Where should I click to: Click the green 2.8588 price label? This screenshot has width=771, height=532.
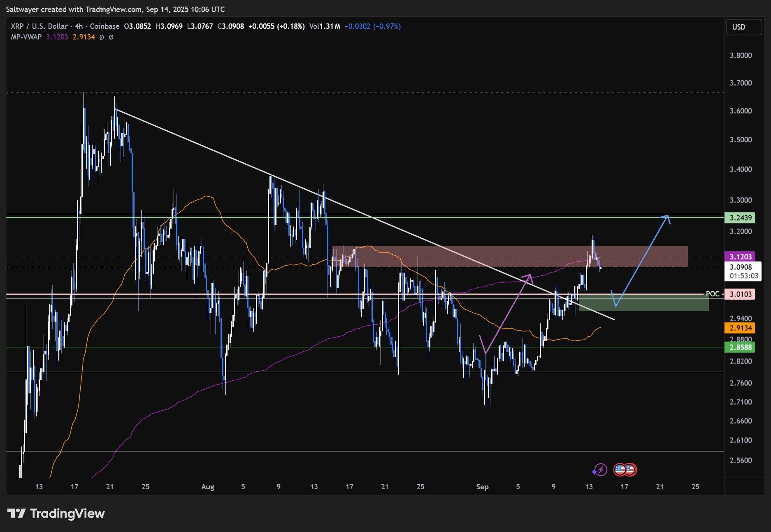tap(740, 347)
